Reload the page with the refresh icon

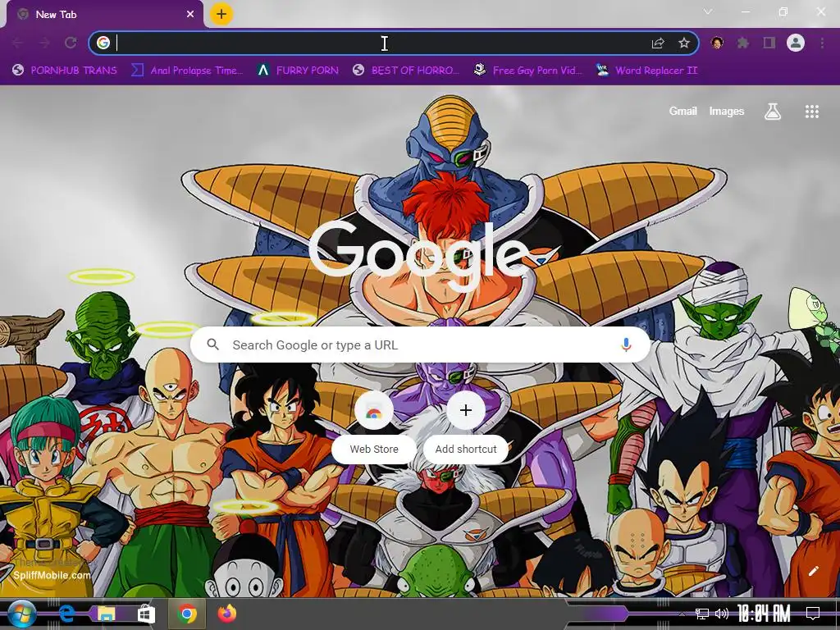click(71, 43)
